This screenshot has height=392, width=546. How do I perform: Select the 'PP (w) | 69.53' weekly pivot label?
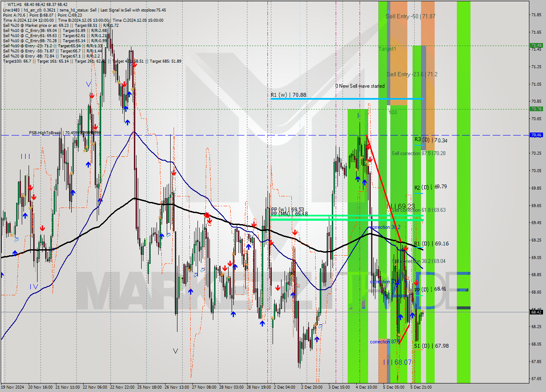coord(288,209)
